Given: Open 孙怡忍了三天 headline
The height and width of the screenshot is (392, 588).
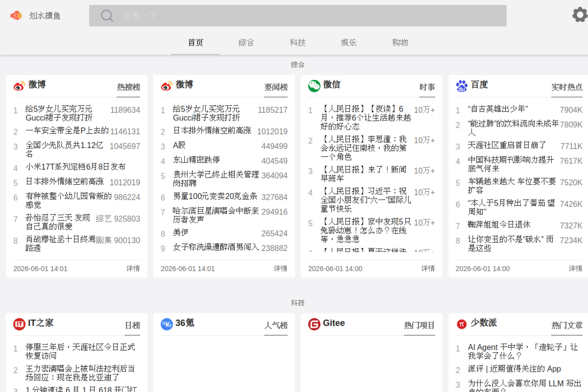Looking at the screenshot, I should click(58, 222).
